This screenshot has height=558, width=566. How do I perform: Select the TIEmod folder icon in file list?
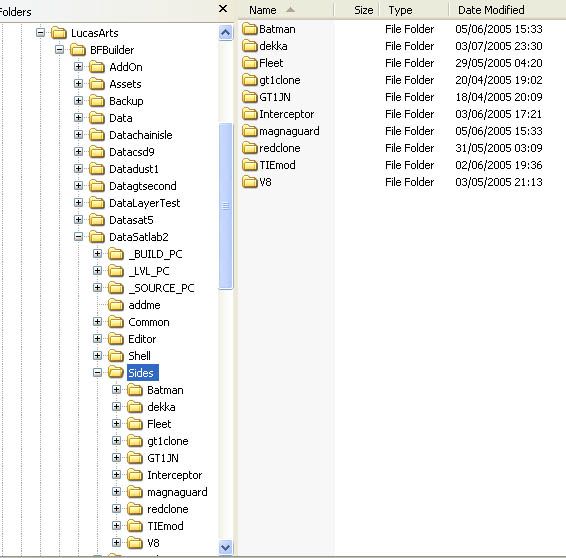click(249, 165)
